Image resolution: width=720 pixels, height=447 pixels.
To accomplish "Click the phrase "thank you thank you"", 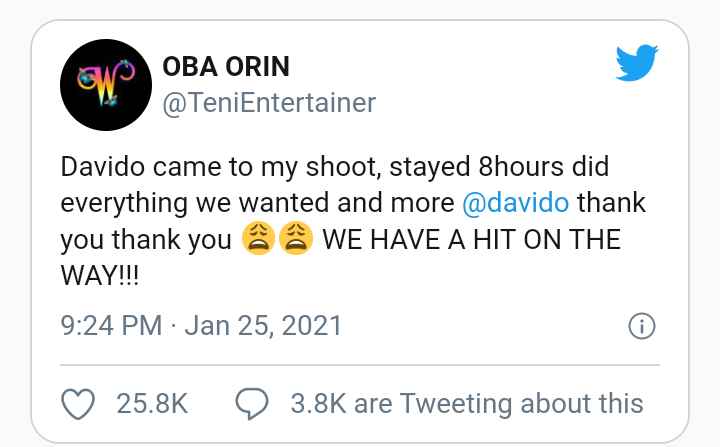I will [150, 241].
